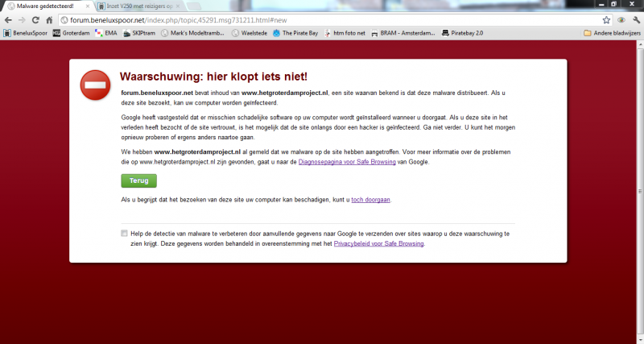Open The Pirate Bay bookmark

click(295, 33)
